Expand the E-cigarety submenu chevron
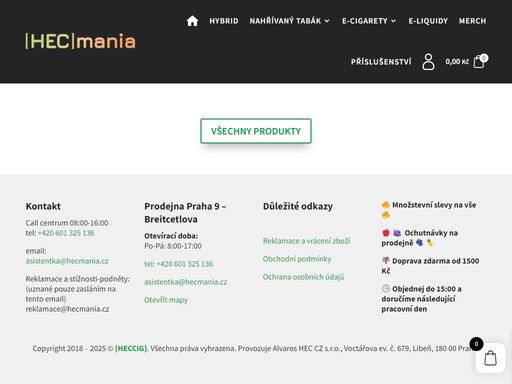Viewport: 512px width, 384px height. (x=393, y=21)
